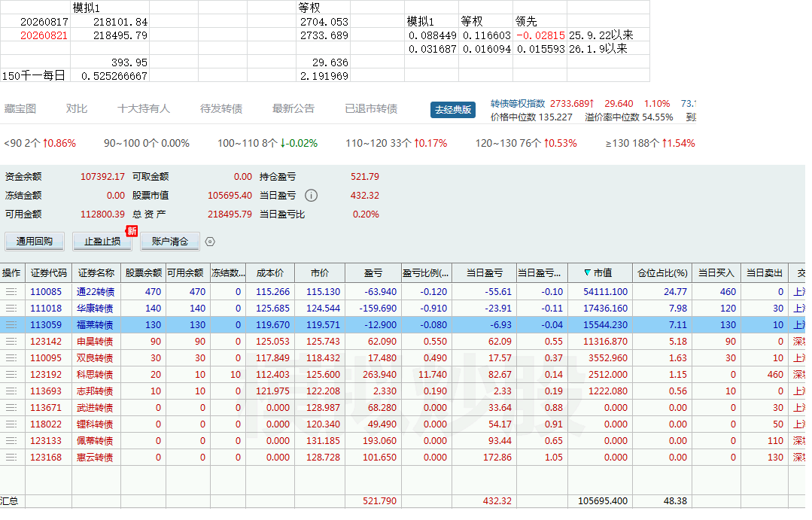Open operation menu icon for 武进转债 row
812x520 pixels.
click(x=11, y=408)
